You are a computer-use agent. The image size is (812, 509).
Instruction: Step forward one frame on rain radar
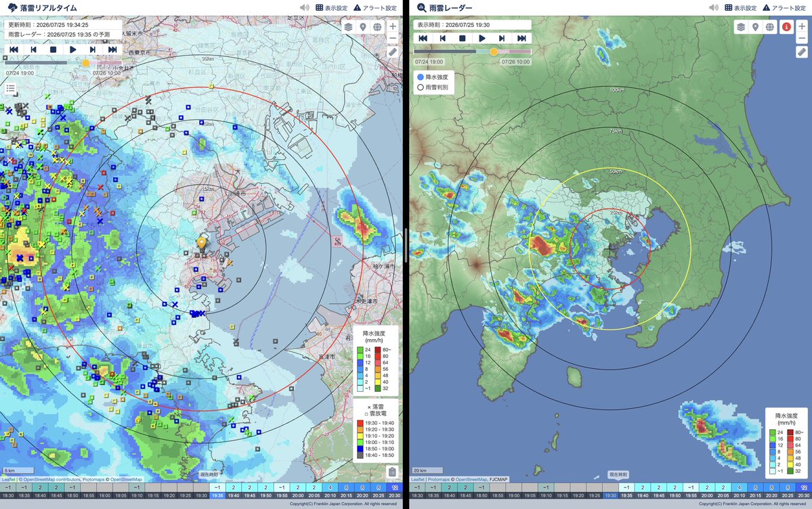tap(501, 39)
